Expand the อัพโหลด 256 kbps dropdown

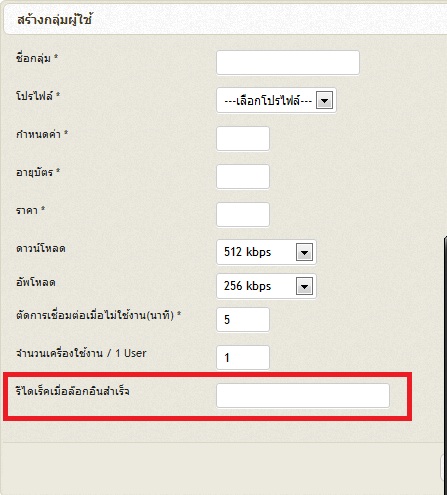(266, 286)
